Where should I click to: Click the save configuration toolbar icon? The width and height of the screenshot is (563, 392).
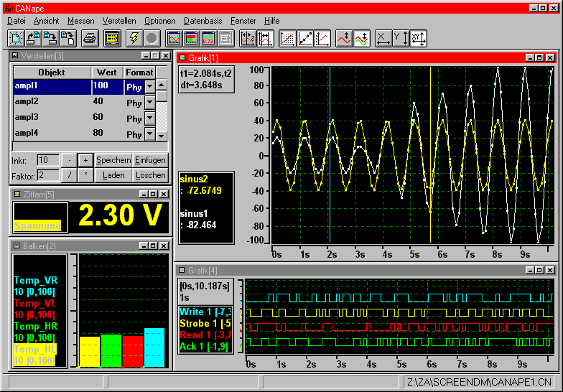[50, 38]
